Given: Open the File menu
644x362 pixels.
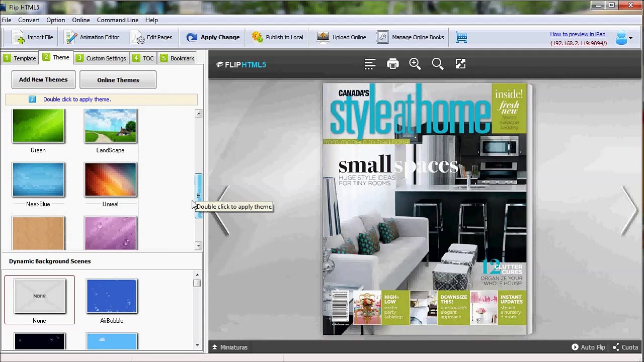Looking at the screenshot, I should (7, 20).
